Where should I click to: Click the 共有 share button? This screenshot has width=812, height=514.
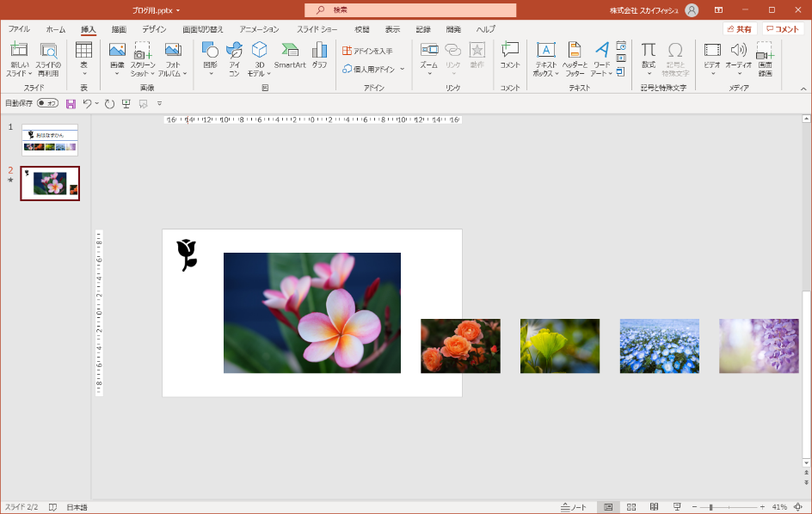(739, 29)
